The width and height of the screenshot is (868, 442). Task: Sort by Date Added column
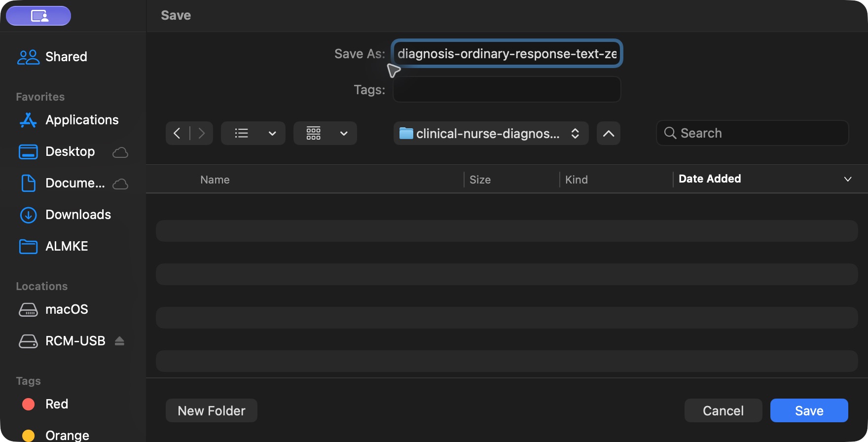tap(710, 179)
